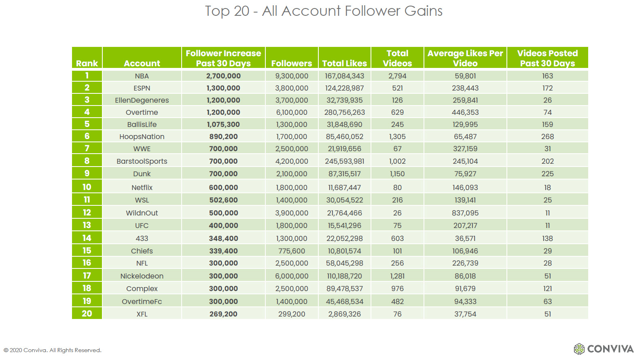Click the ESPN account name
644x359 pixels.
(x=142, y=88)
